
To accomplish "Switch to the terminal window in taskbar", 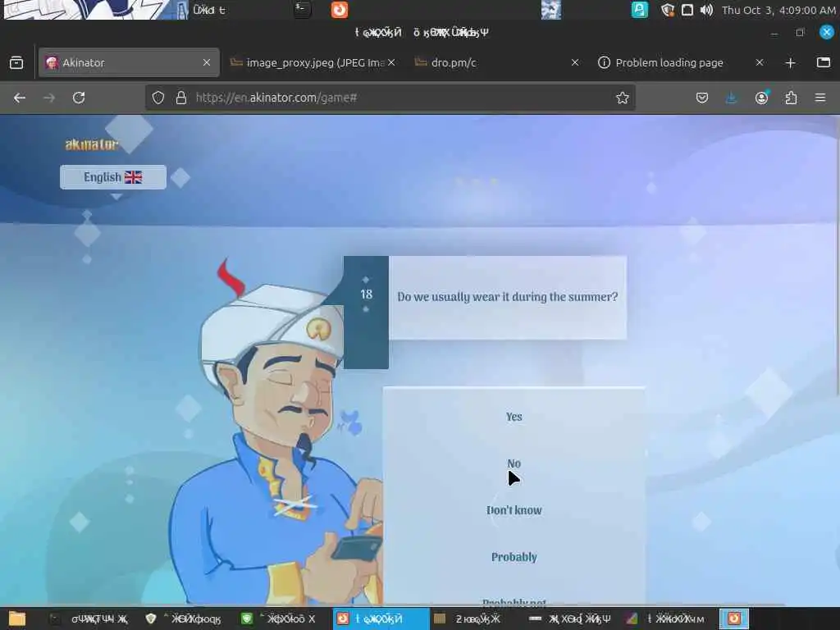I will coord(89,619).
